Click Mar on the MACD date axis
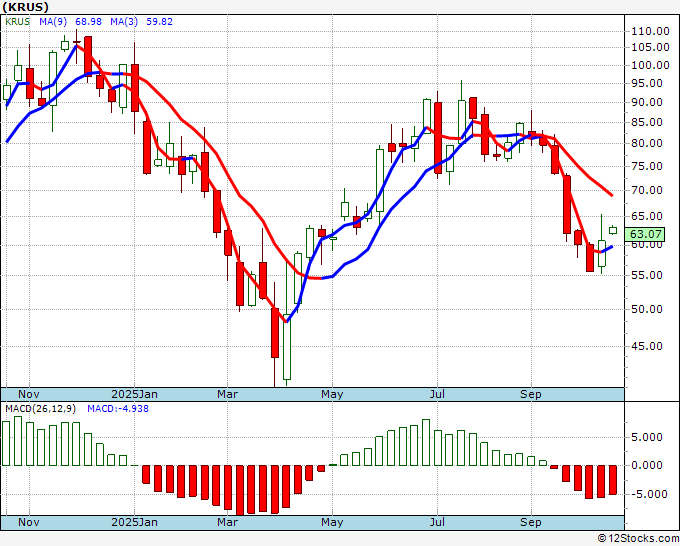The image size is (680, 546). coord(227,522)
